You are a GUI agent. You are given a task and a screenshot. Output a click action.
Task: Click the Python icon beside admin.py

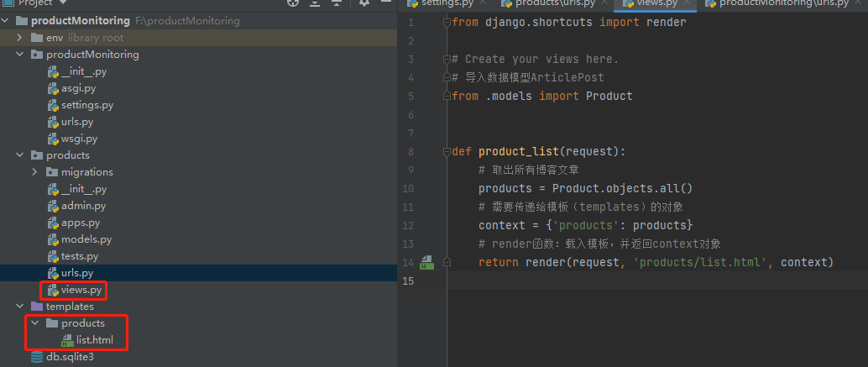click(53, 206)
